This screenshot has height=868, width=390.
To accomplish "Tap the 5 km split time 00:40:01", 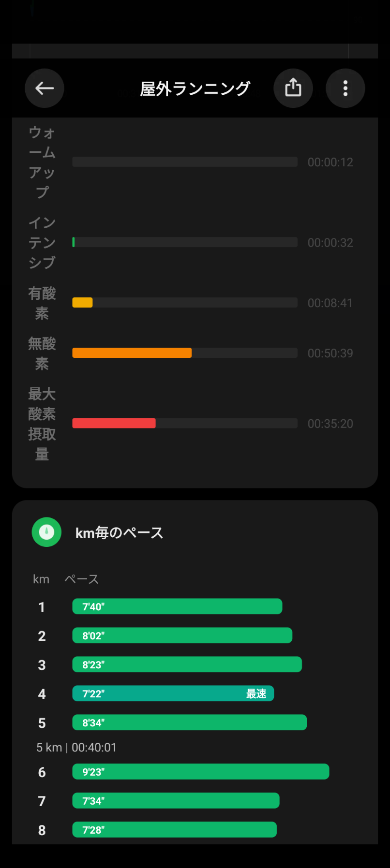I will click(76, 748).
